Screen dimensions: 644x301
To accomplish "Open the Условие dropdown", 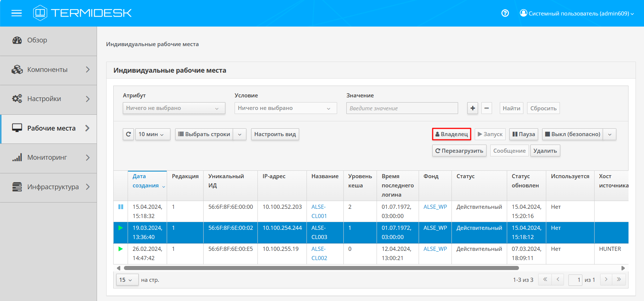I will (x=285, y=108).
